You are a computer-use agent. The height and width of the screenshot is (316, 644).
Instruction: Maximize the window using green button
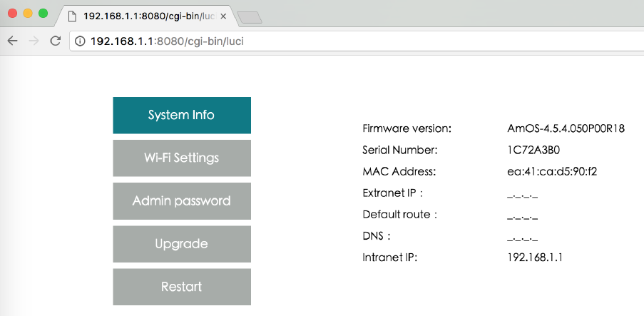pos(43,14)
